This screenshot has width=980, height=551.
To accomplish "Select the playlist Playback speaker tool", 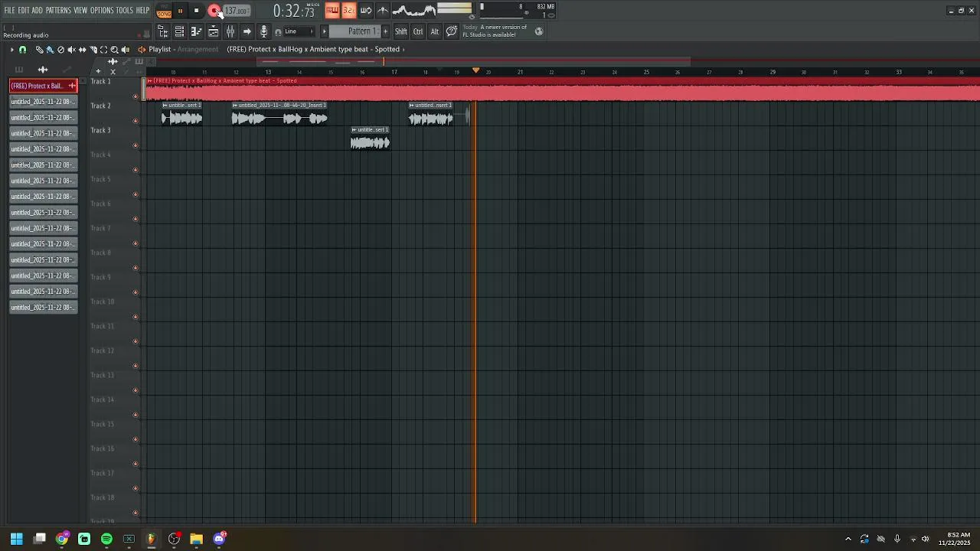I will pyautogui.click(x=126, y=50).
